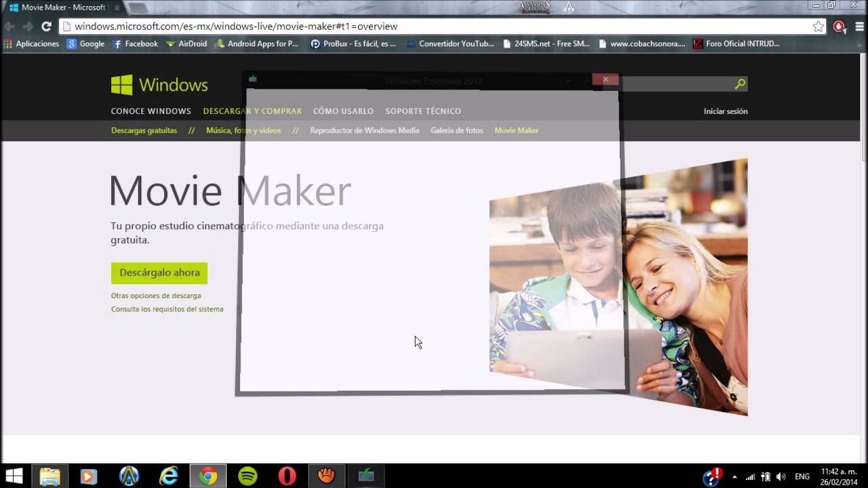The height and width of the screenshot is (488, 868).
Task: Open the AirDroid bookmark
Action: (x=186, y=43)
